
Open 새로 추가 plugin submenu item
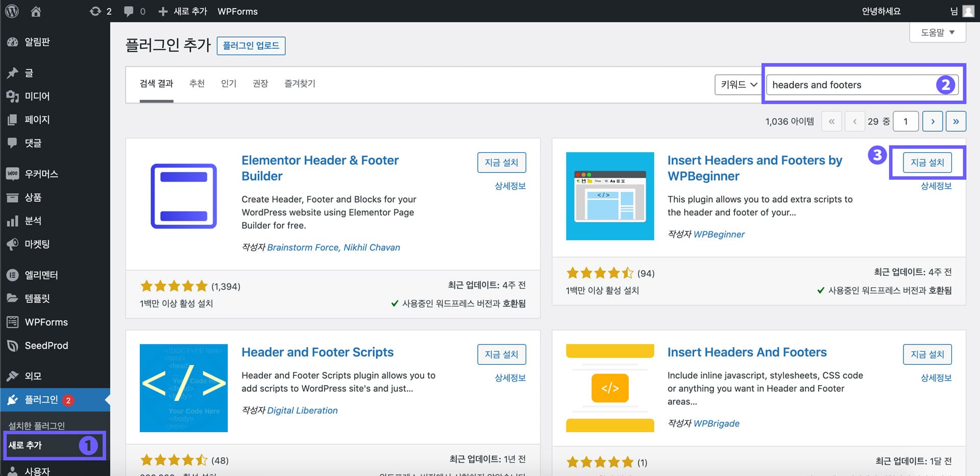pyautogui.click(x=25, y=445)
